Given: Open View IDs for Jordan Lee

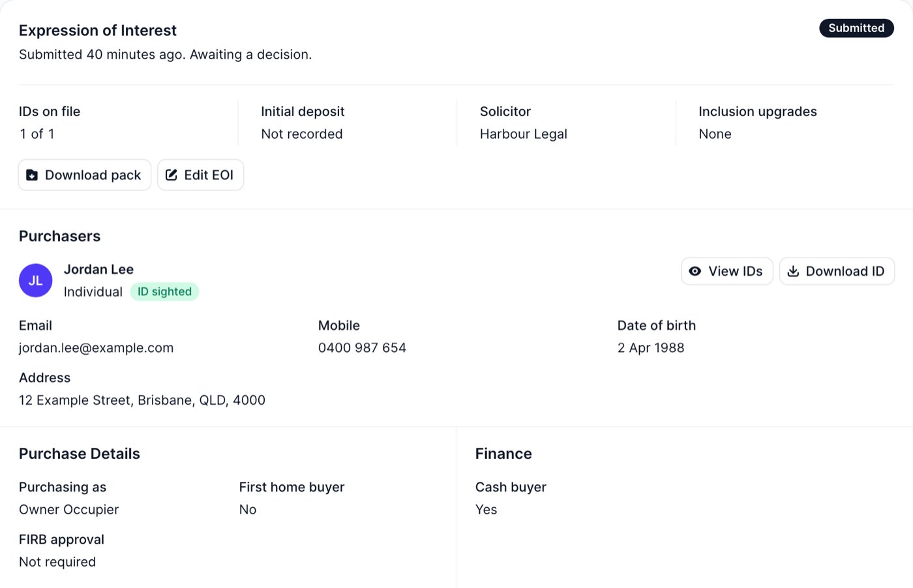Looking at the screenshot, I should click(x=727, y=271).
